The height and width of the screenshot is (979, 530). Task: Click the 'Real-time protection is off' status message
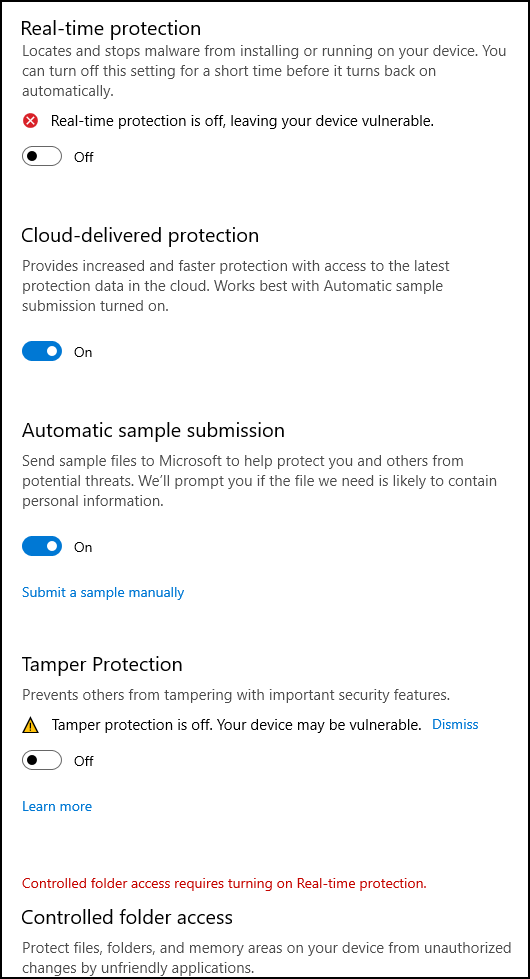point(242,121)
